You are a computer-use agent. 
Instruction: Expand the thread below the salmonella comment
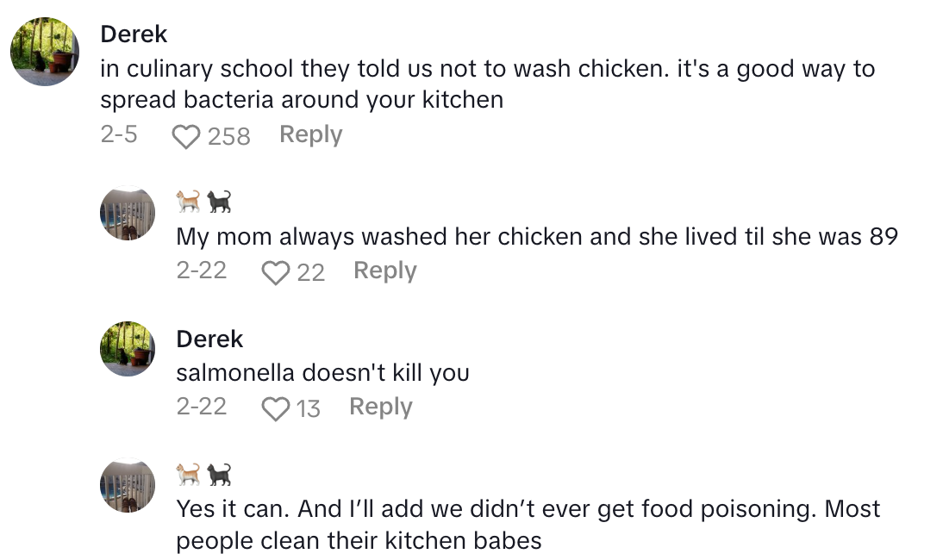click(380, 407)
